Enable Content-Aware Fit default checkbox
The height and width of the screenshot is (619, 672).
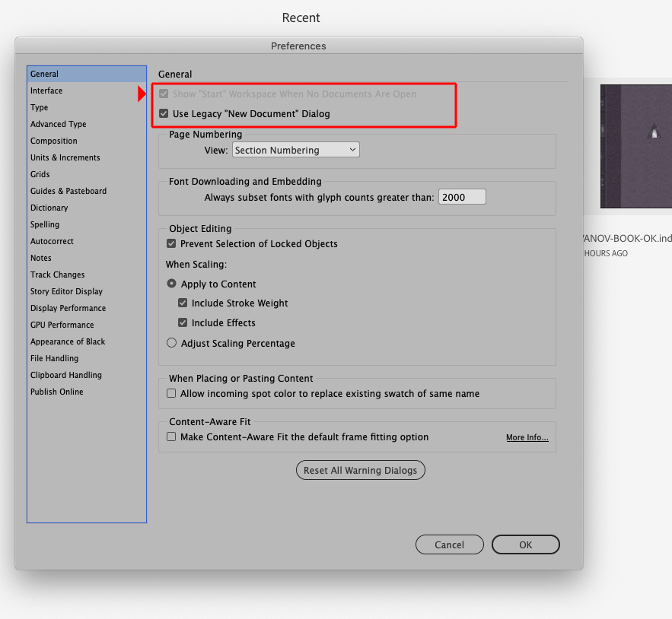tap(171, 436)
